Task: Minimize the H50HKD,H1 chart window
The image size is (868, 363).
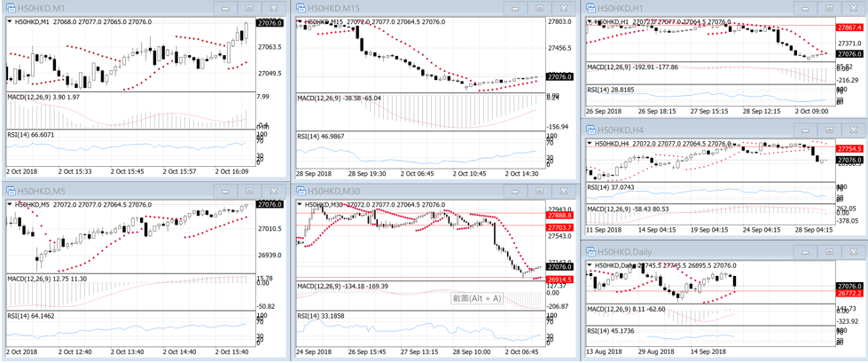Action: click(805, 8)
